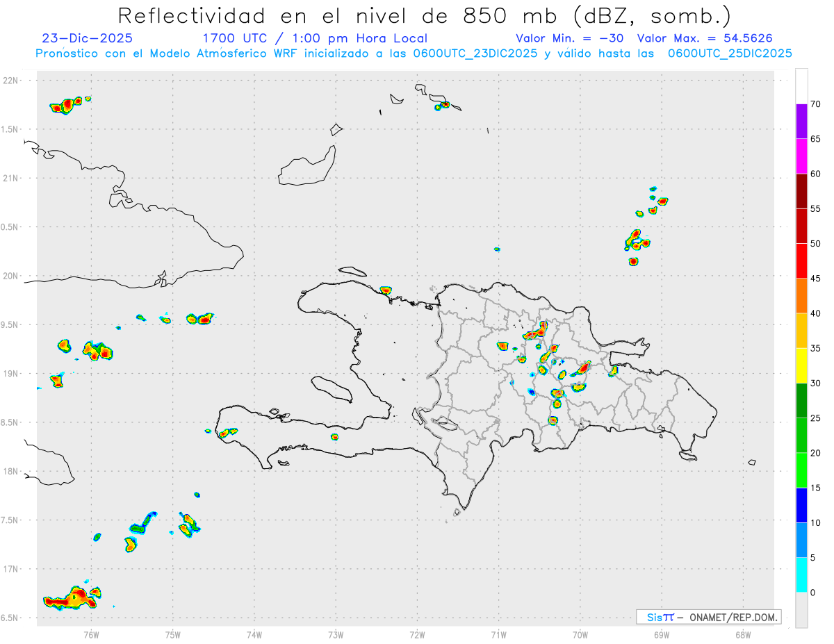Click the '30' tick label on the colorbar
834x644 pixels.
tap(816, 383)
